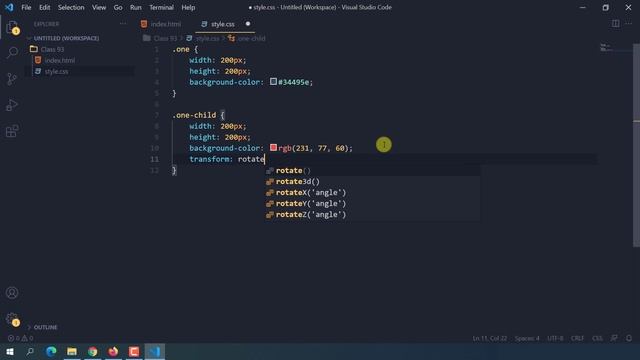Open the View menu
Screen dimensions: 640x360
click(99, 7)
